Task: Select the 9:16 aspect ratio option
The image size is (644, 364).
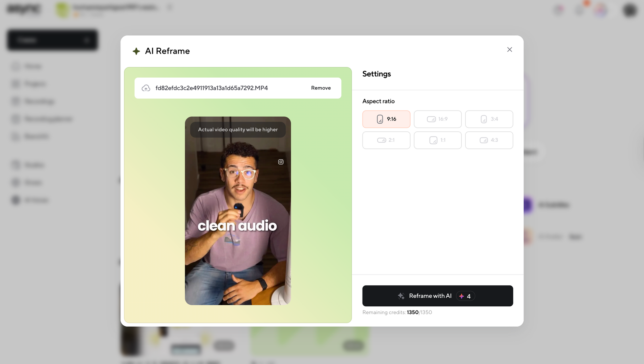Action: pyautogui.click(x=386, y=119)
